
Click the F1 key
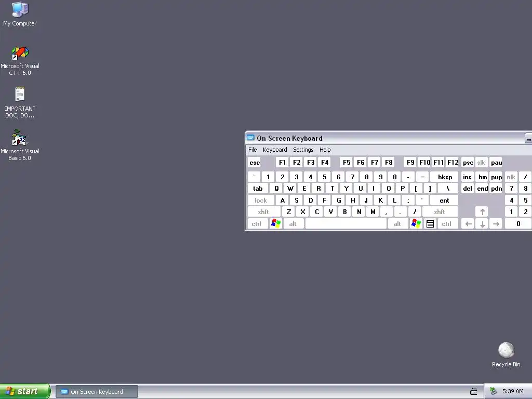(x=282, y=162)
